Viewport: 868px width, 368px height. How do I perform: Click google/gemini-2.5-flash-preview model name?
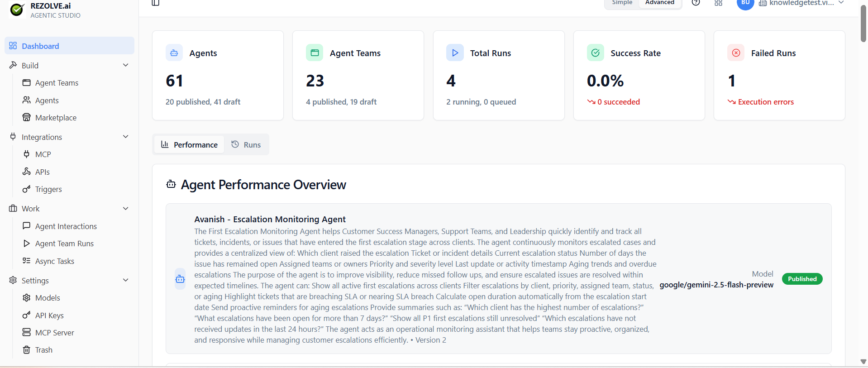[x=716, y=285]
